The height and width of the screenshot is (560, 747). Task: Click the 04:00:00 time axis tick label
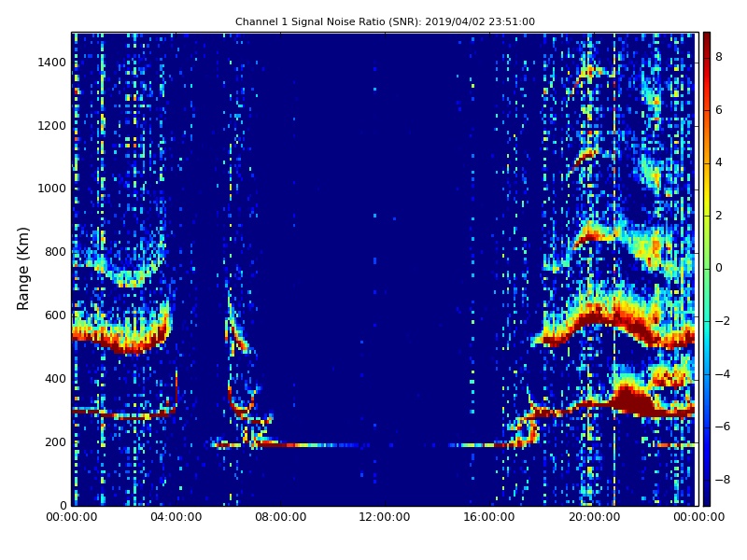[x=176, y=517]
